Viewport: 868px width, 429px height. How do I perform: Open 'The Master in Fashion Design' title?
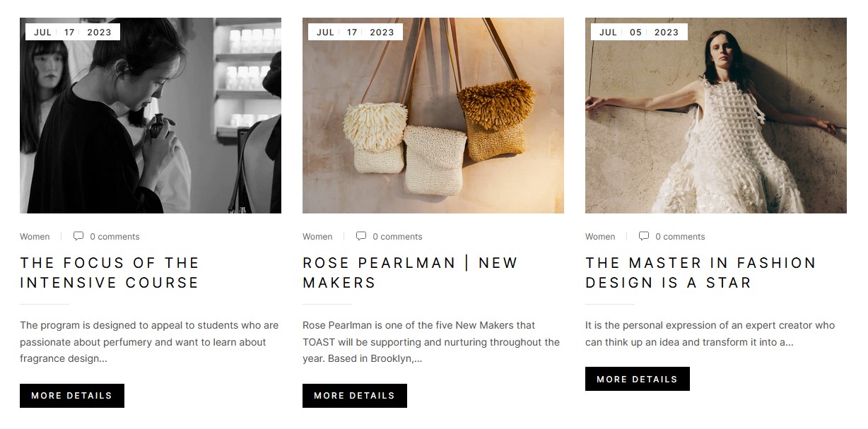(700, 273)
